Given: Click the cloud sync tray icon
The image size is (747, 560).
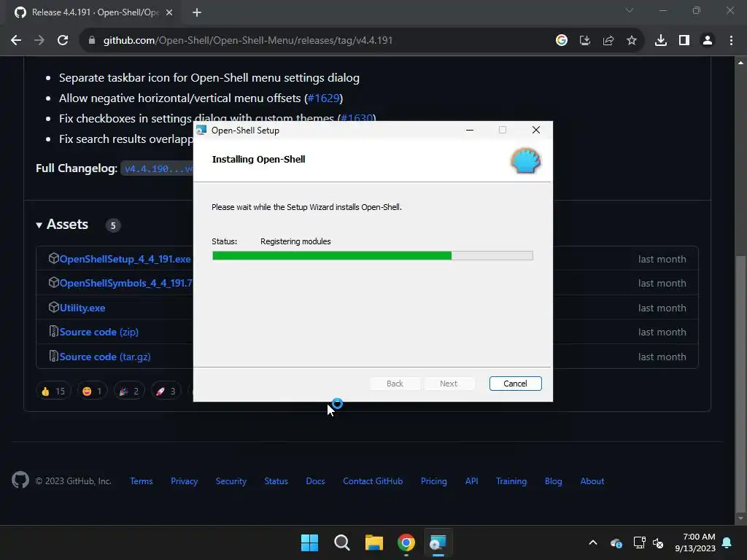Looking at the screenshot, I should pyautogui.click(x=616, y=542).
